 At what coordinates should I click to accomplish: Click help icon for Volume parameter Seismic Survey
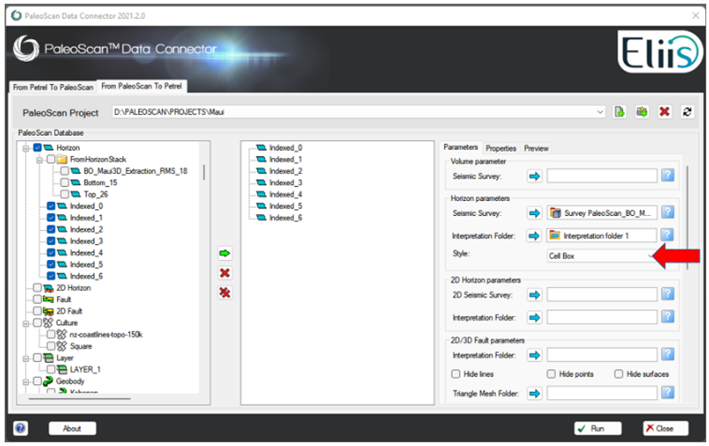click(x=668, y=175)
